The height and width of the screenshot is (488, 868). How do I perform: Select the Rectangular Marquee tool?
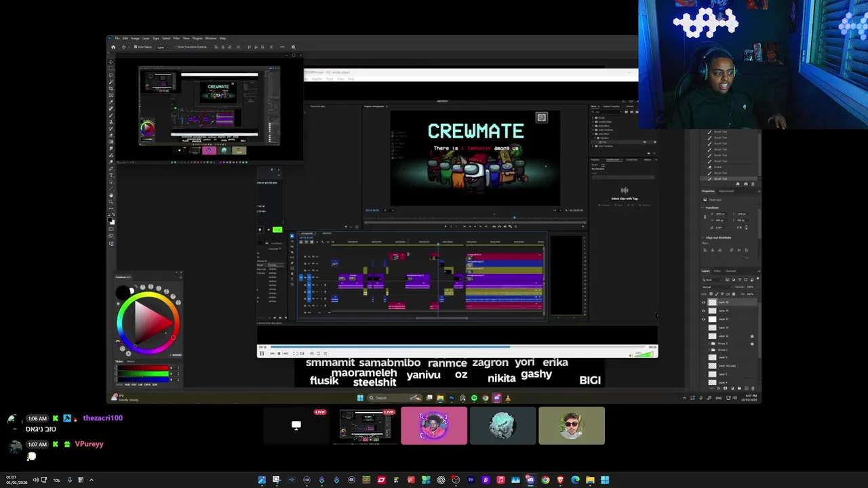tap(111, 67)
